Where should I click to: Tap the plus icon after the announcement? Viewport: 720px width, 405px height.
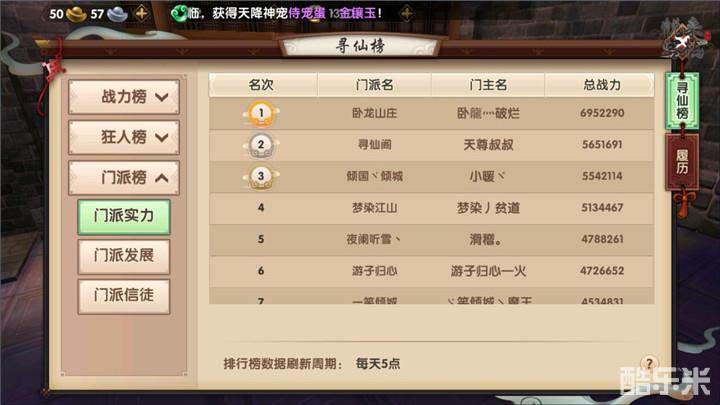tap(406, 13)
